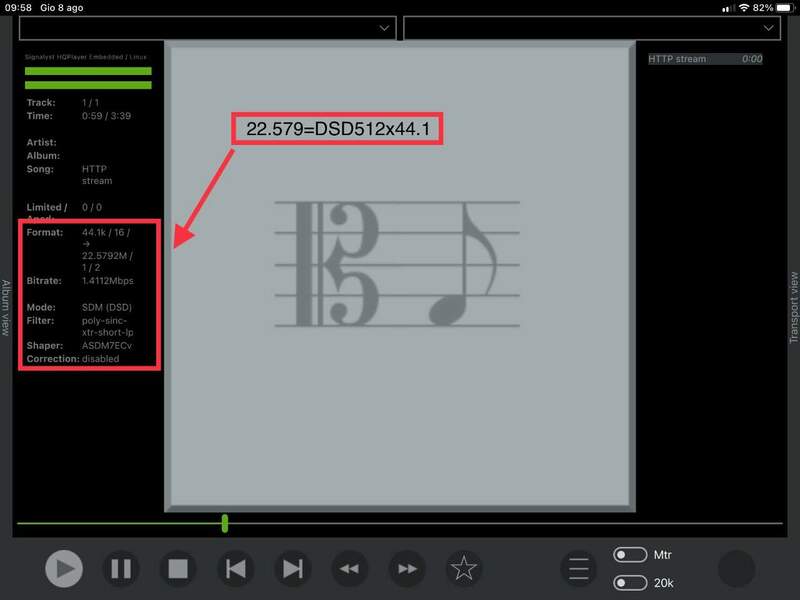Viewport: 800px width, 600px height.
Task: Skip to the previous track
Action: click(235, 569)
